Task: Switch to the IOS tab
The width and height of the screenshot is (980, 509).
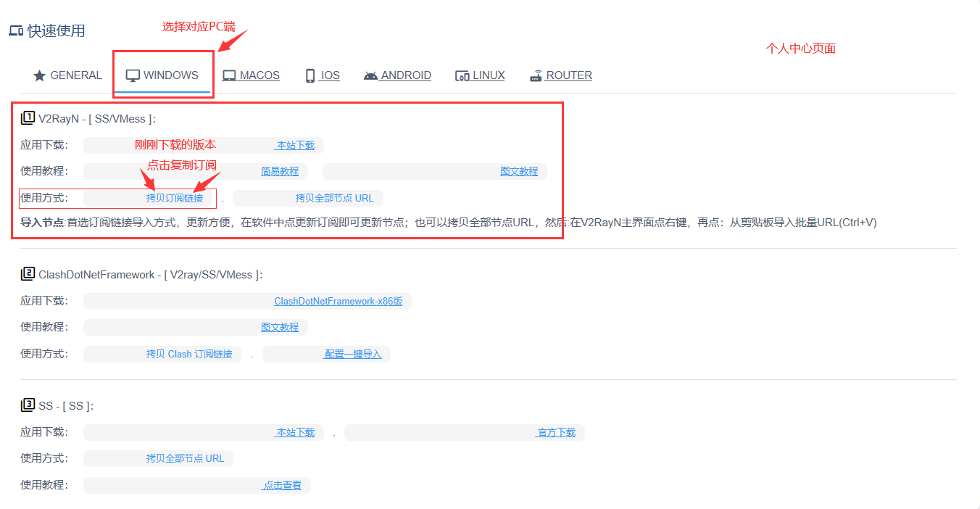Action: click(323, 75)
